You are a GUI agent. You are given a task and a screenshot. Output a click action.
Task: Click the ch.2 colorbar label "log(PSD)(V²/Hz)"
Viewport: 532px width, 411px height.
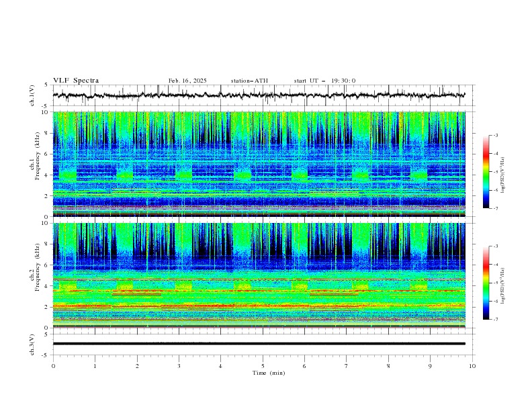[x=503, y=285]
